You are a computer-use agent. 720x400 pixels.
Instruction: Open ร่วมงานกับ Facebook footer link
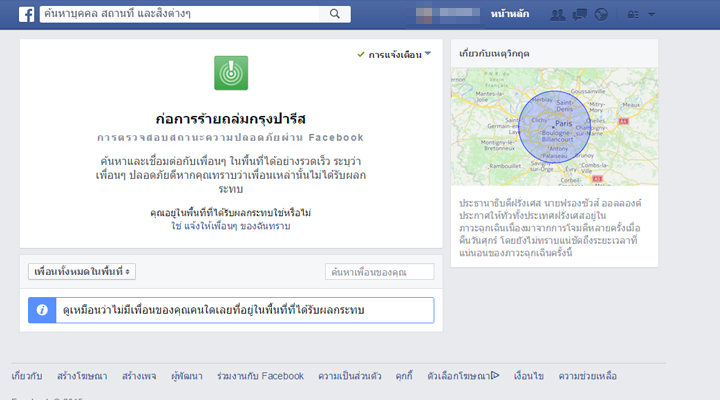[x=260, y=376]
